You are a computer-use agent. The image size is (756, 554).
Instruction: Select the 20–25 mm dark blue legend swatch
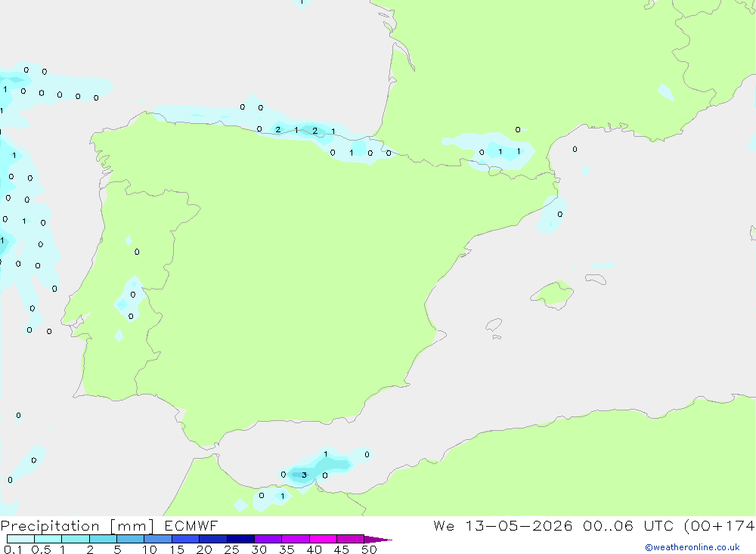212,539
